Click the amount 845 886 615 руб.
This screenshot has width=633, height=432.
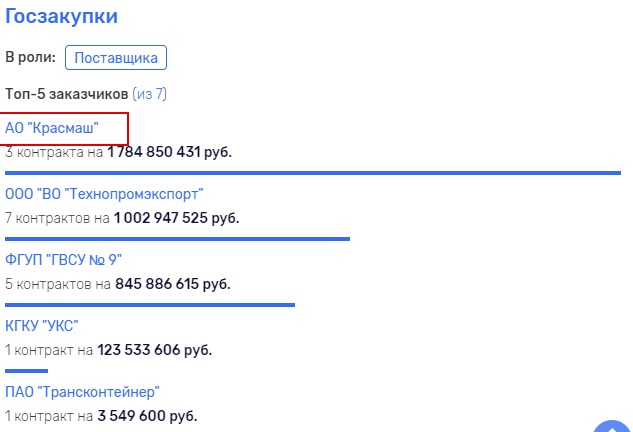(173, 284)
